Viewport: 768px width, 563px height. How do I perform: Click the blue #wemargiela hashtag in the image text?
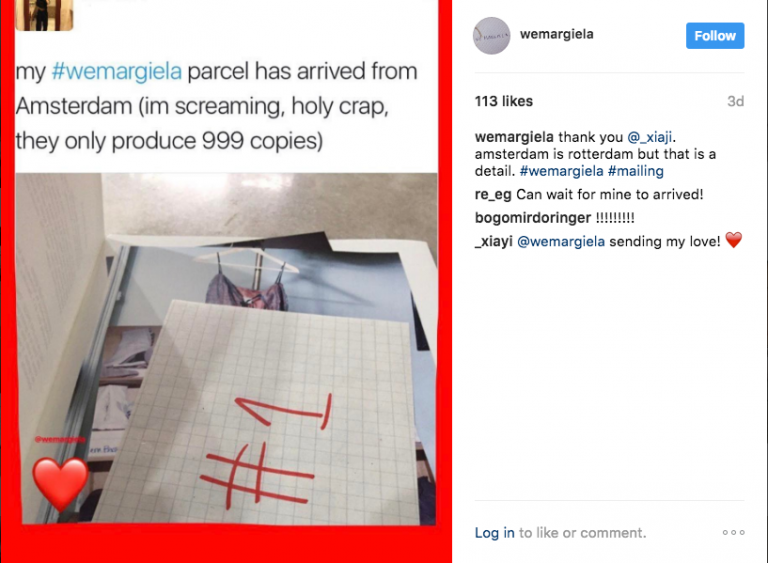click(x=117, y=71)
